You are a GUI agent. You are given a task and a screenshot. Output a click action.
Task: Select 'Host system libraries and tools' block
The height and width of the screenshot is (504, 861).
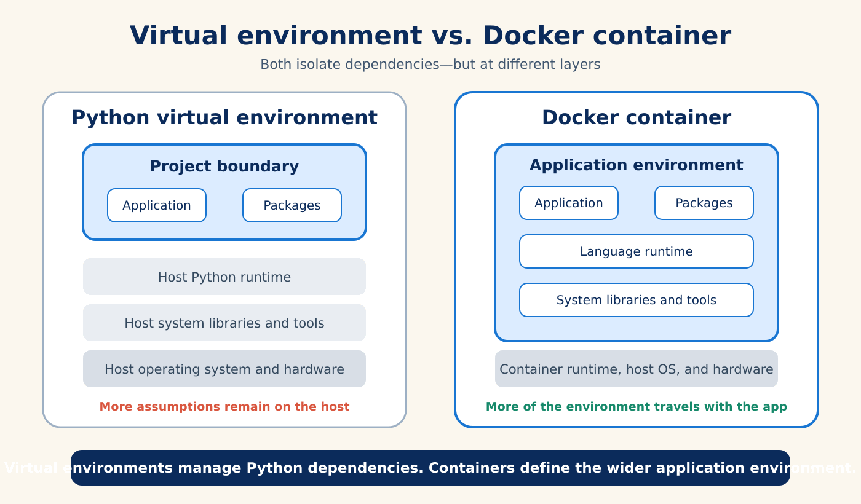224,323
